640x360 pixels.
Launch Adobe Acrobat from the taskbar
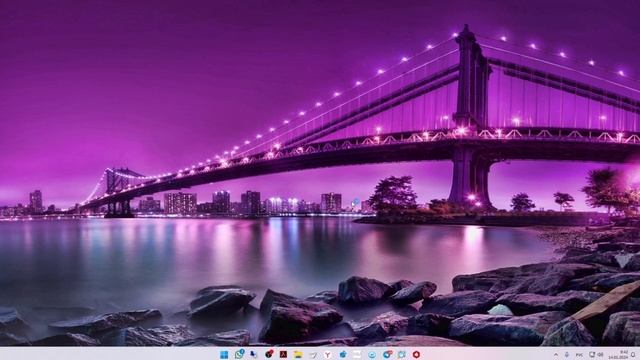283,354
